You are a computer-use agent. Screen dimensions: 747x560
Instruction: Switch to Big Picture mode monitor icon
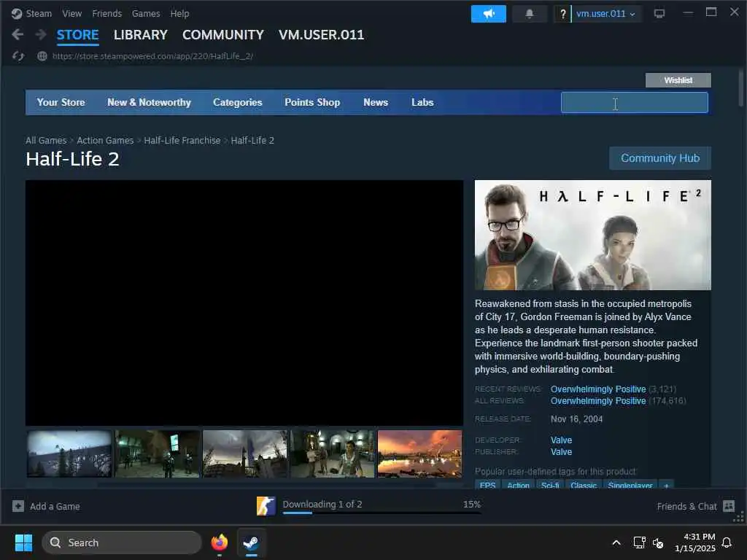click(x=659, y=14)
